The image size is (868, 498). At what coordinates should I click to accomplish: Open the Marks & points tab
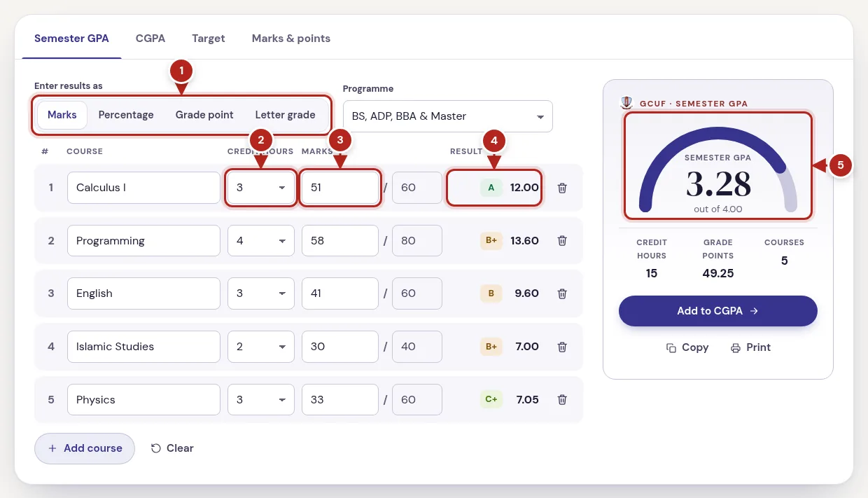[291, 39]
